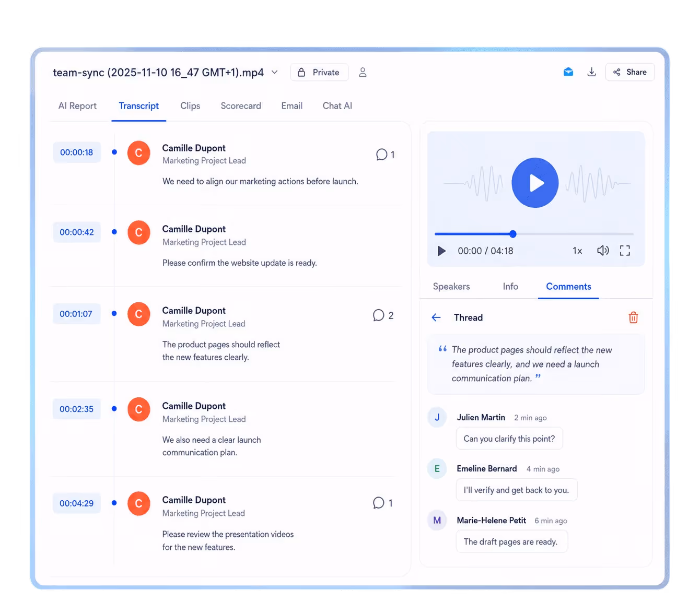Screen dimensions: 700x613
Task: Open the Chat AI tab
Action: tap(337, 105)
